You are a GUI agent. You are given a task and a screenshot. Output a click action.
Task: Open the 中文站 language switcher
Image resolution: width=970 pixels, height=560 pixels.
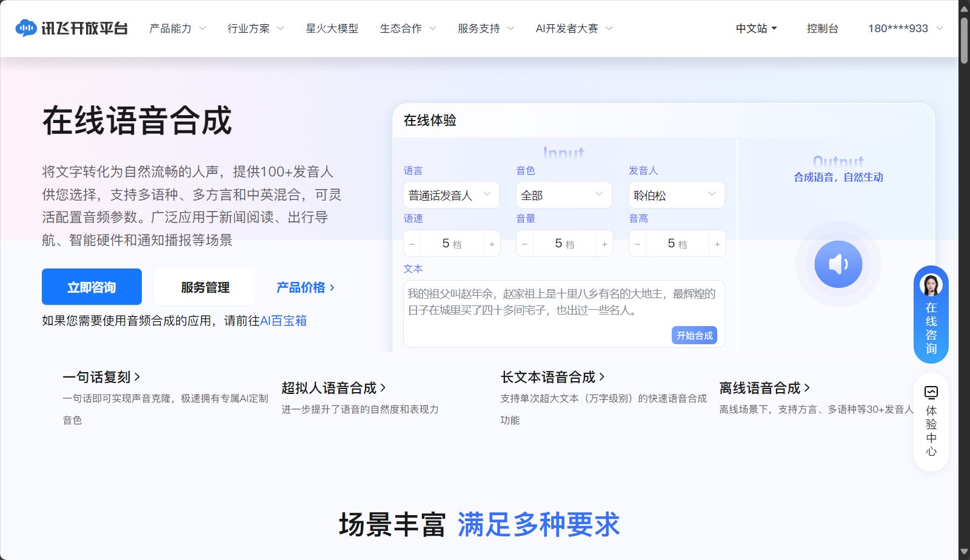(x=756, y=28)
